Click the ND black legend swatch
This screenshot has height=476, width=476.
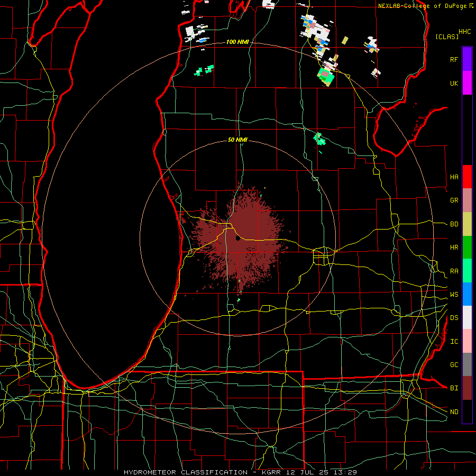(x=467, y=411)
